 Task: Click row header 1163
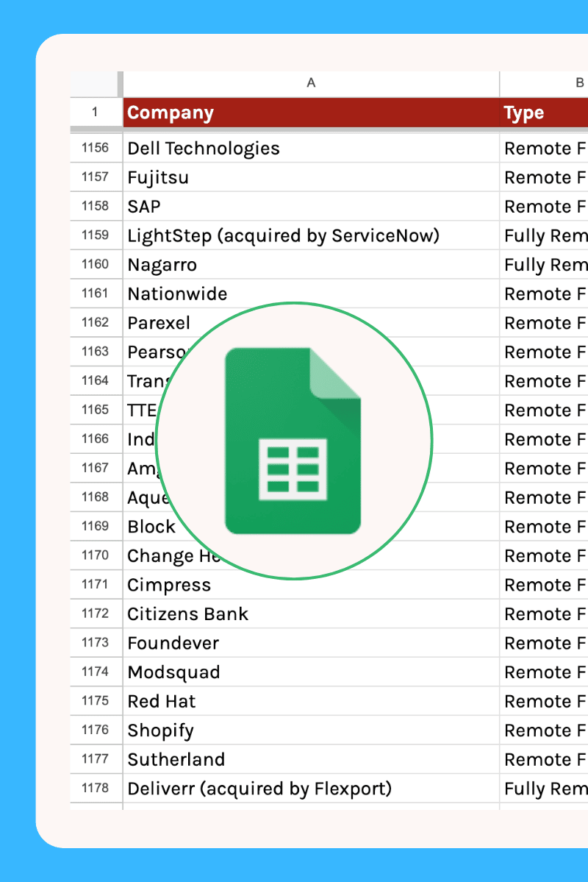pos(96,352)
